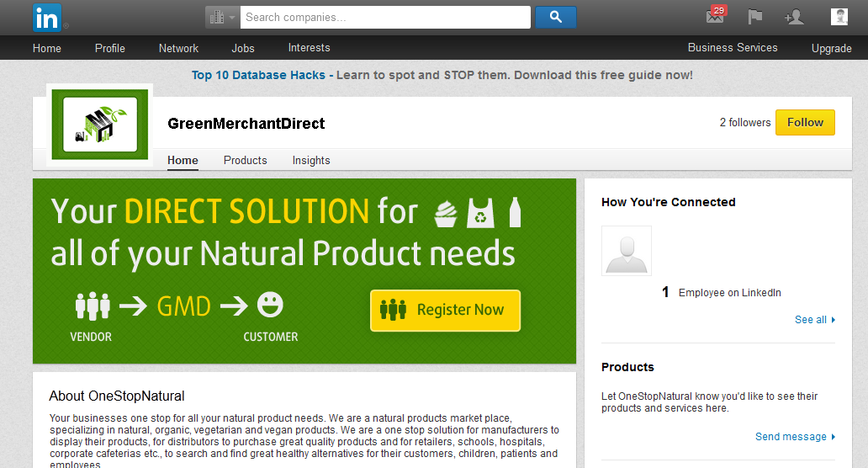Click the yellow GMD text in banner
Screen dimensions: 868x468
[x=184, y=306]
